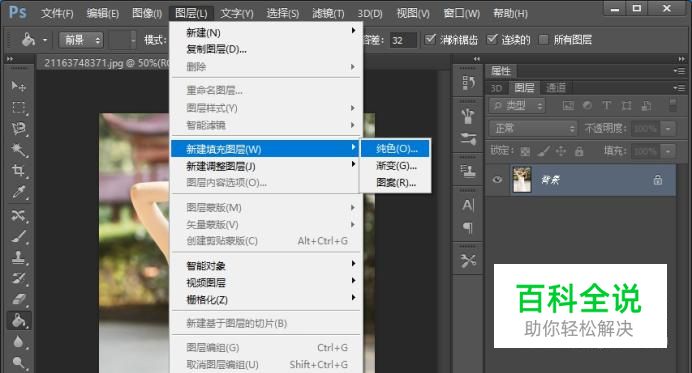The width and height of the screenshot is (692, 373).
Task: Toggle lock position icon
Action: [560, 152]
